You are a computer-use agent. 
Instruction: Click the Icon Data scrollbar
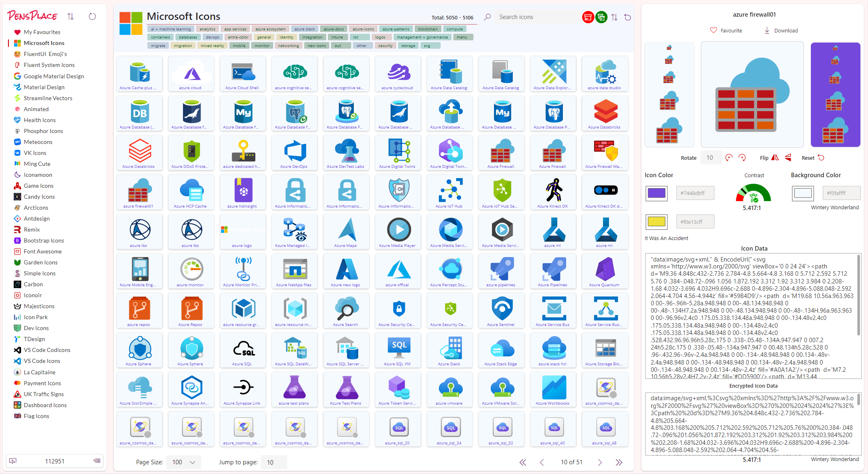pyautogui.click(x=858, y=295)
